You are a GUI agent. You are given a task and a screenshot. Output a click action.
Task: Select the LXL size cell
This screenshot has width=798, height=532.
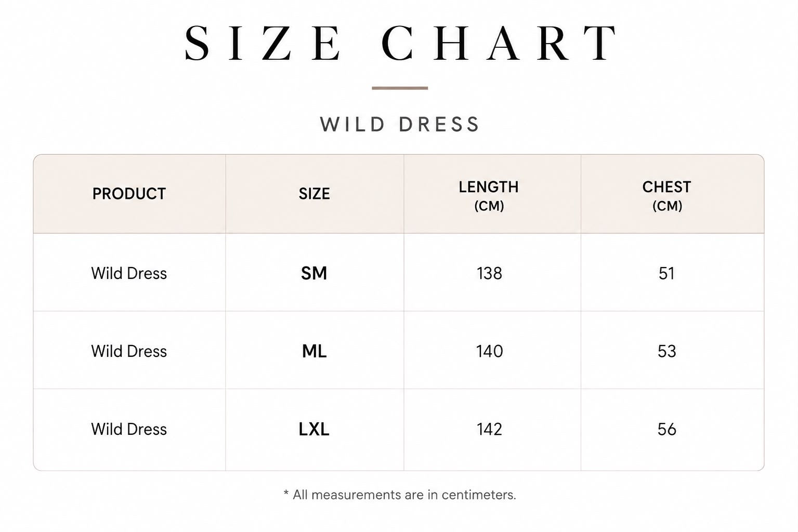(314, 429)
